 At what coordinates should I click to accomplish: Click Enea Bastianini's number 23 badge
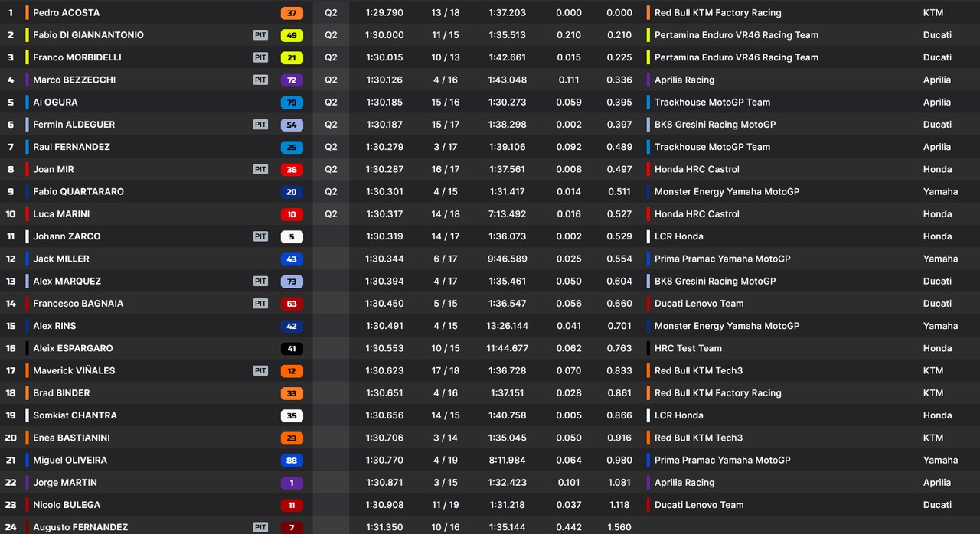[292, 438]
